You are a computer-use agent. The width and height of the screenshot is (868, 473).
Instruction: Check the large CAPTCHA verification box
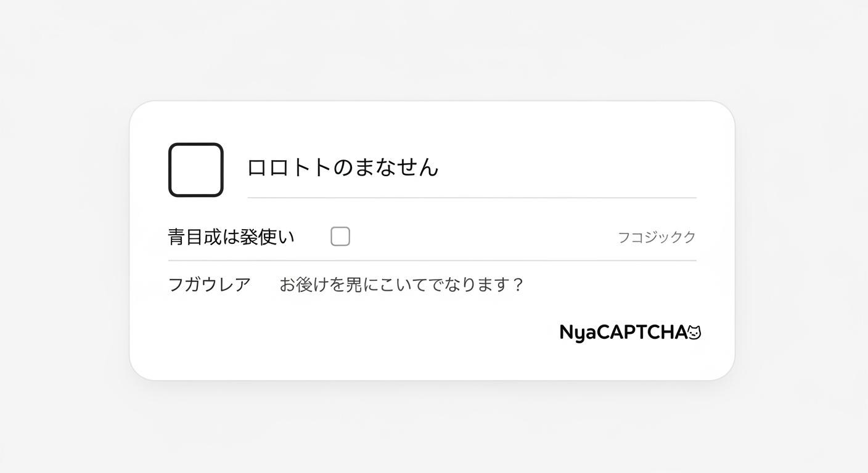click(x=195, y=170)
